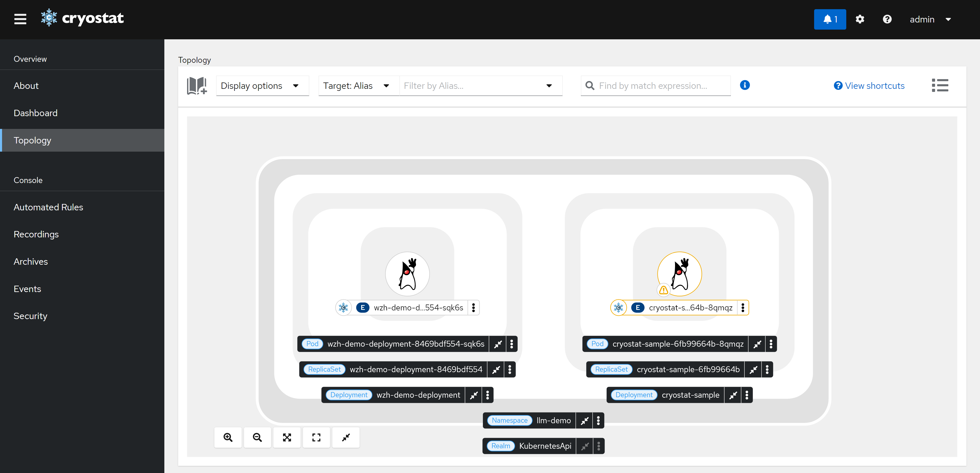Open notifications bell badge
This screenshot has height=473, width=980.
click(x=830, y=19)
